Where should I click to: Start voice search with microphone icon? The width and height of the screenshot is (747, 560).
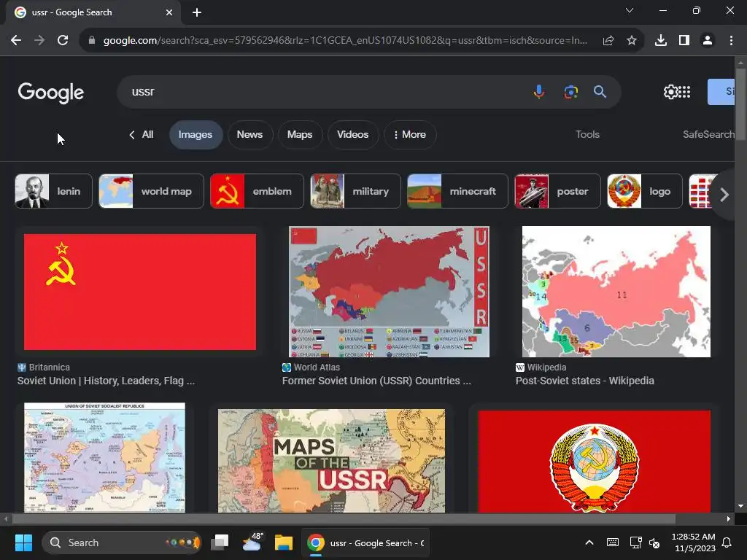(x=539, y=91)
